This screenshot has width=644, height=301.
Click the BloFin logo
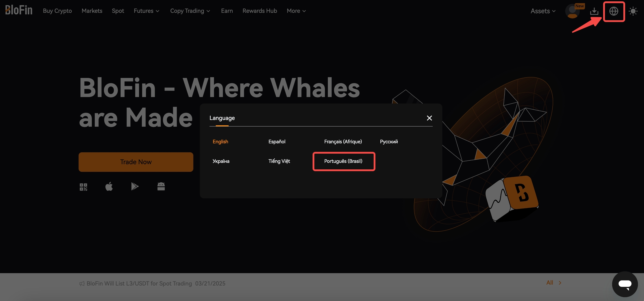19,10
